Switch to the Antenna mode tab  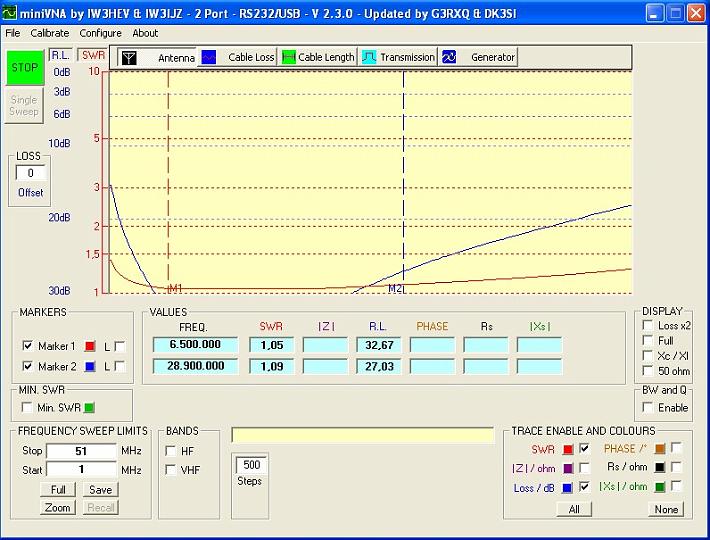coord(157,57)
